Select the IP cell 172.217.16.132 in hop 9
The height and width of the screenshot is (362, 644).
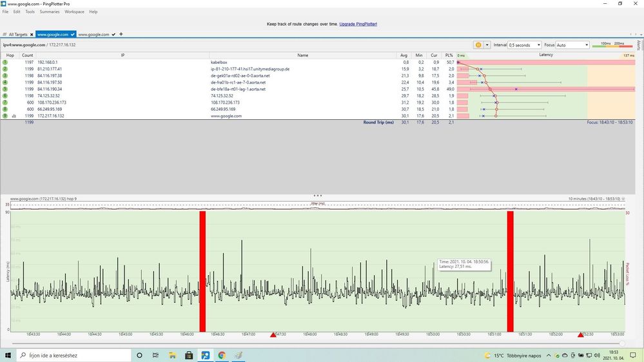(x=51, y=116)
